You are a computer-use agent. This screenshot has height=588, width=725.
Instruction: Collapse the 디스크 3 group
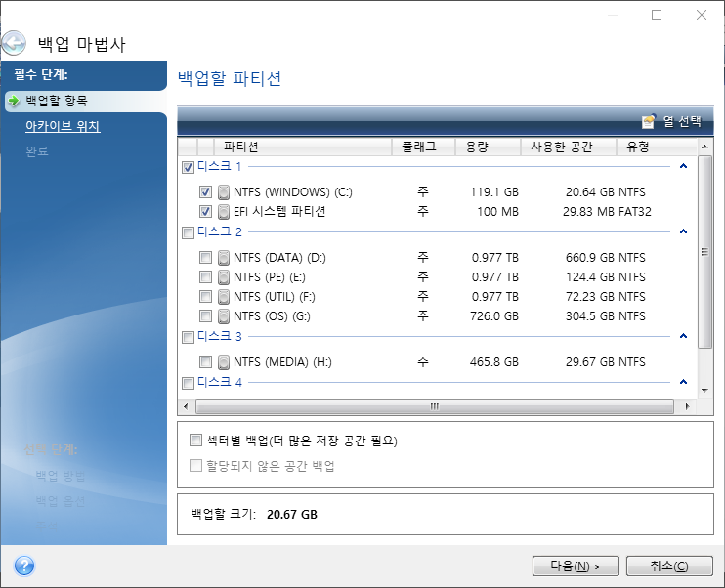tap(683, 336)
